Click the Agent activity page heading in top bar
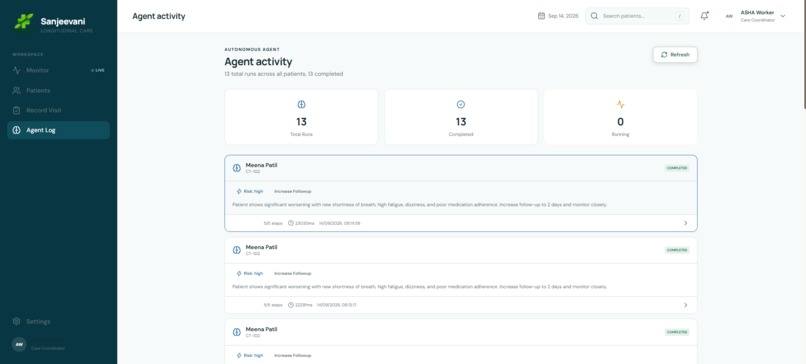The image size is (806, 364). pyautogui.click(x=159, y=16)
